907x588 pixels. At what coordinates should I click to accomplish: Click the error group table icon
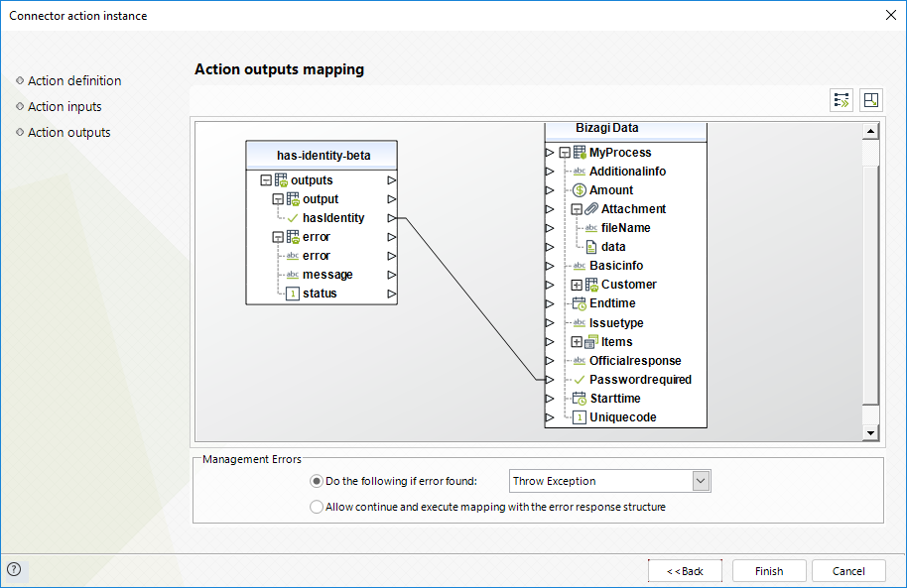(x=294, y=236)
